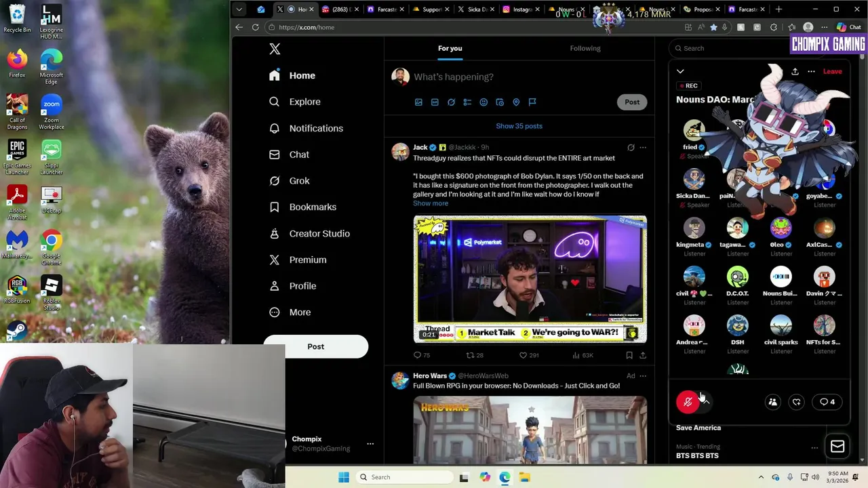The width and height of the screenshot is (868, 488).
Task: Open Steam shortcut on desktop
Action: click(x=17, y=331)
